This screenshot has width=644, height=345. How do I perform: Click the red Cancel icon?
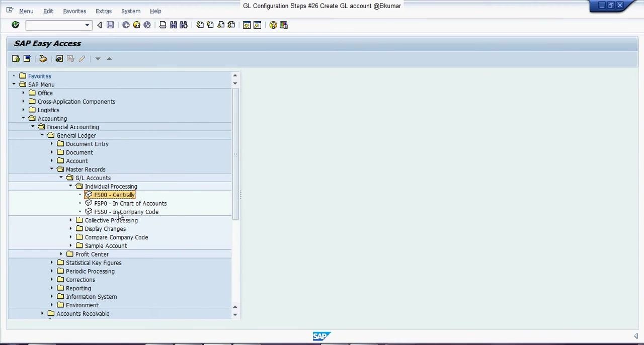[147, 25]
